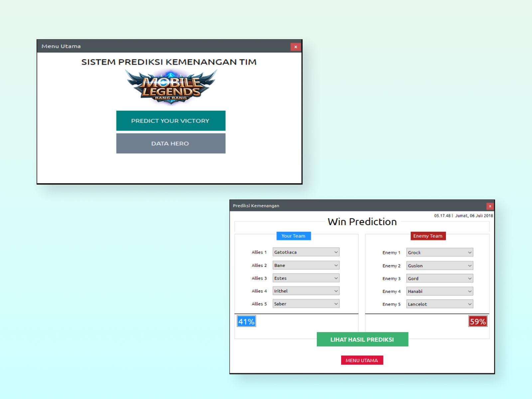This screenshot has width=532, height=399.
Task: Click the Mobile Legends logo image
Action: 171,87
